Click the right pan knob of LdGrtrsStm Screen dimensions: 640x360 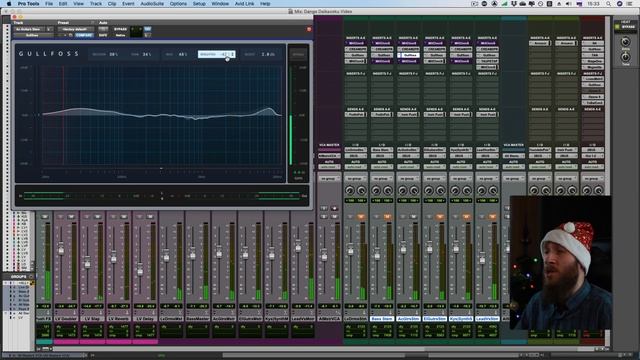click(362, 191)
